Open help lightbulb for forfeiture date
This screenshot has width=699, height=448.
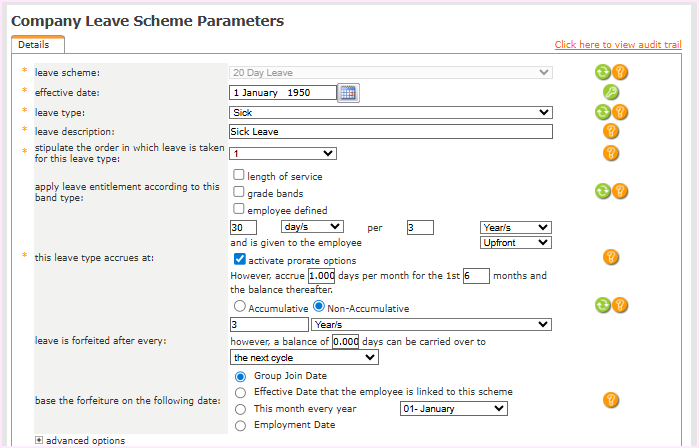click(x=611, y=400)
